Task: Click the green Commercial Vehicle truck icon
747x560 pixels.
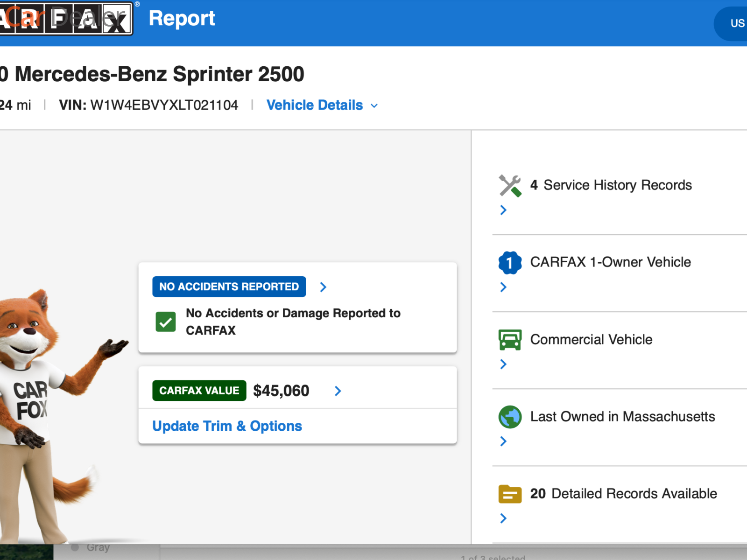Action: coord(510,340)
